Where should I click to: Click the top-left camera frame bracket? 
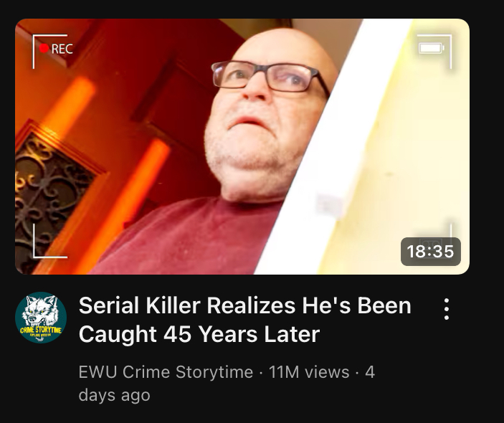[49, 51]
